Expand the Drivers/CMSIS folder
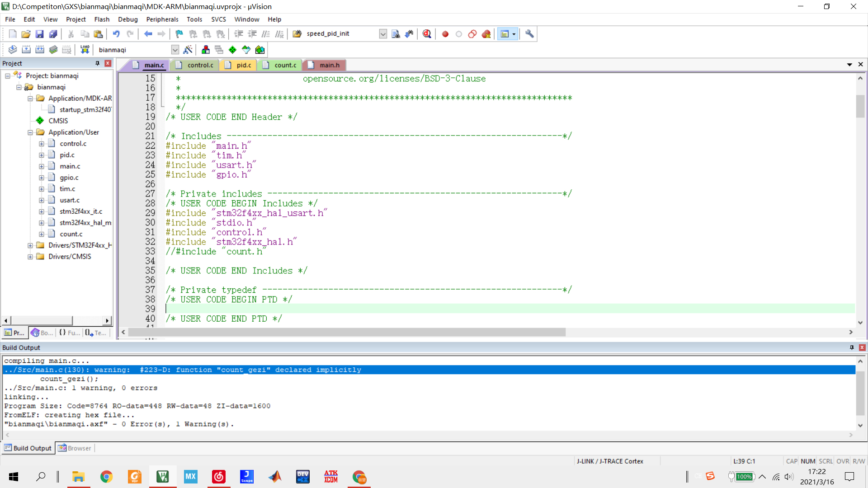The height and width of the screenshot is (488, 868). point(30,257)
